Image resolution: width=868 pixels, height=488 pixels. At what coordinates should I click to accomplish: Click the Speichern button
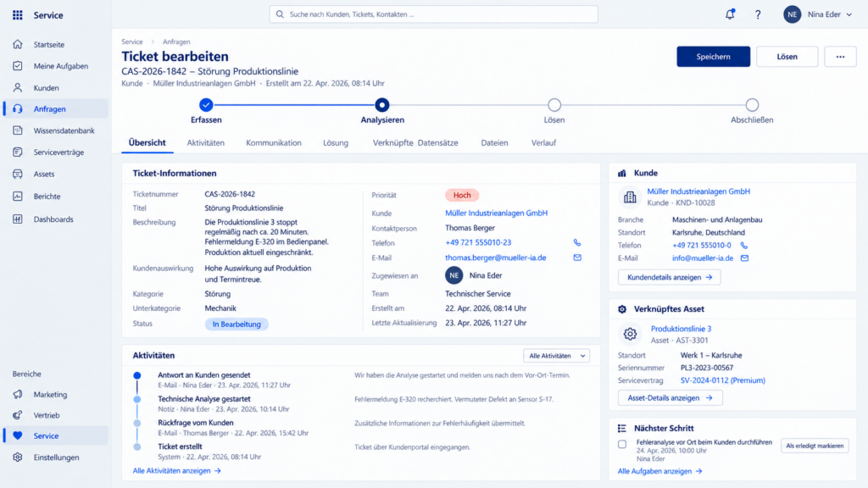pyautogui.click(x=713, y=57)
